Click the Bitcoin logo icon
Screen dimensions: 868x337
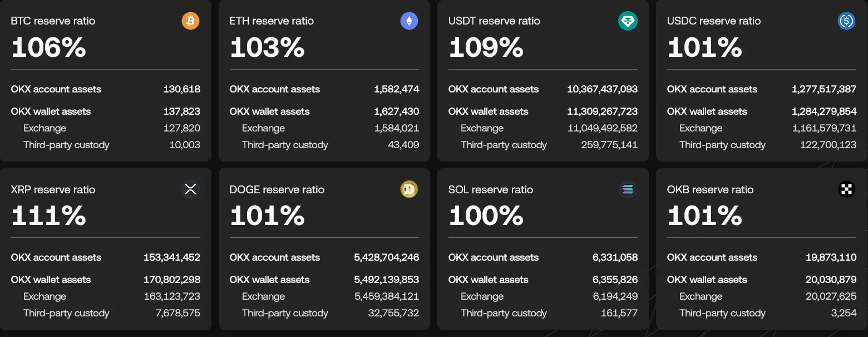pyautogui.click(x=190, y=21)
